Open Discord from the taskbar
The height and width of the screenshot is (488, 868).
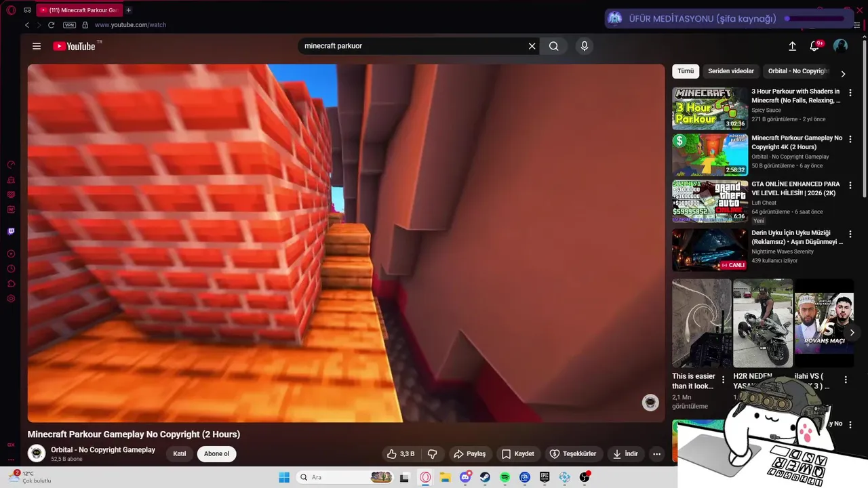[x=465, y=477]
